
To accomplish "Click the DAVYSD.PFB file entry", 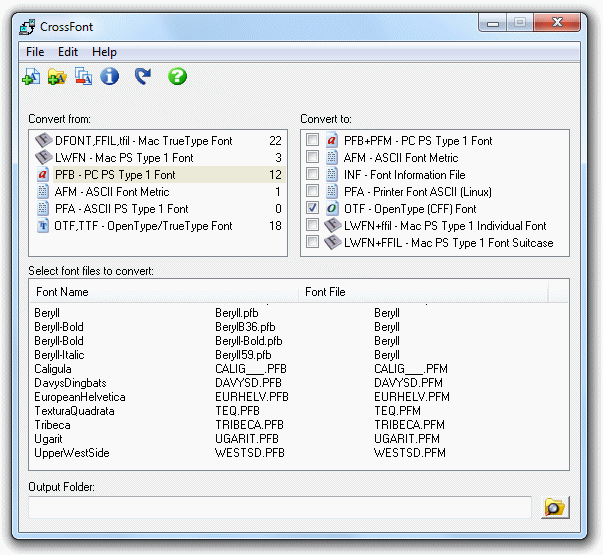I will tap(248, 383).
